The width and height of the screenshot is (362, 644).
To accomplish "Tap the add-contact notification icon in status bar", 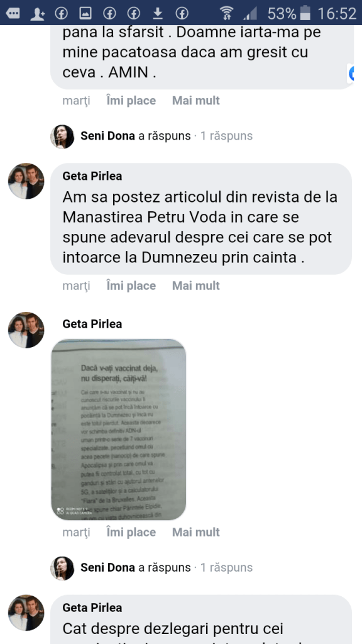I will tap(37, 14).
